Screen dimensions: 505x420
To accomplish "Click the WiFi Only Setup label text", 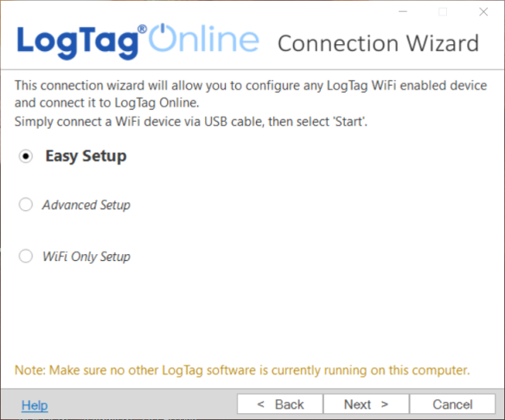I will [x=86, y=257].
